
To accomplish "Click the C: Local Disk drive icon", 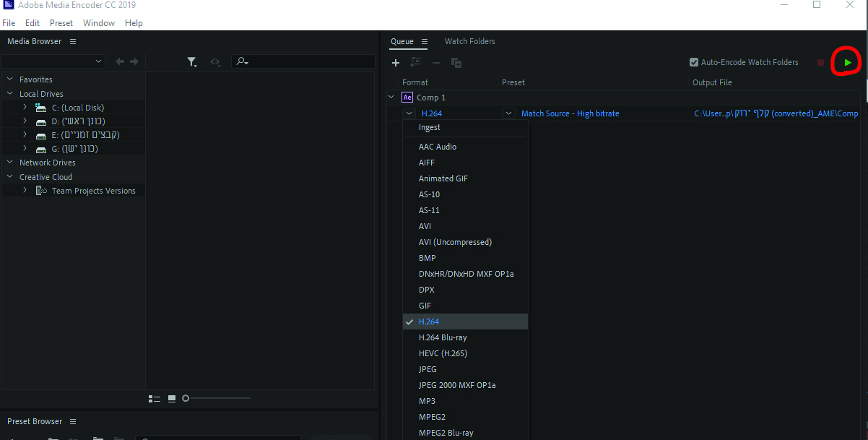I will (41, 108).
